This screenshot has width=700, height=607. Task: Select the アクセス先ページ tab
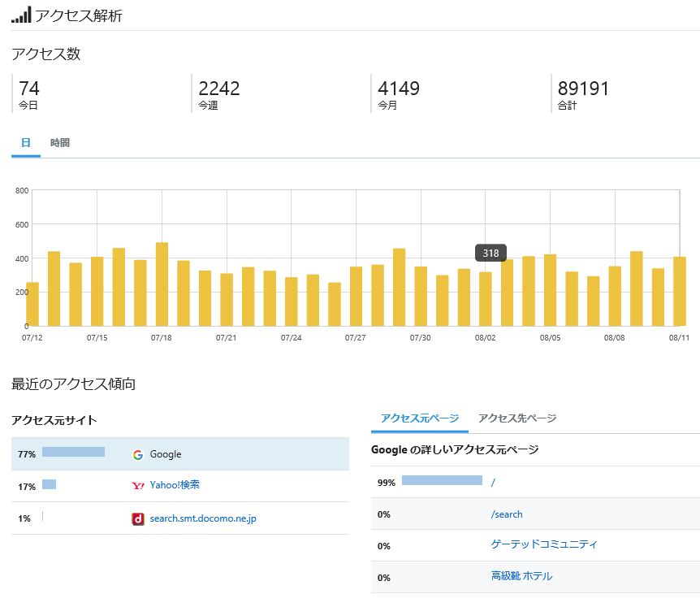pos(517,418)
